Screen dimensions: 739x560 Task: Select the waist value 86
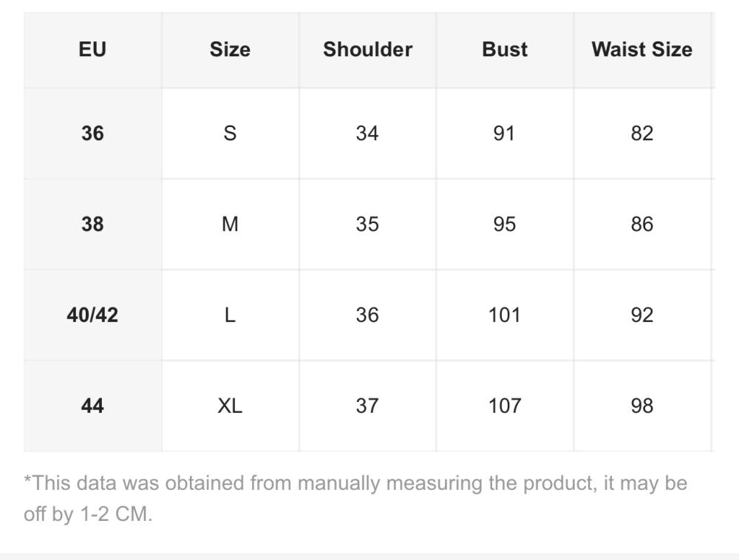[641, 224]
